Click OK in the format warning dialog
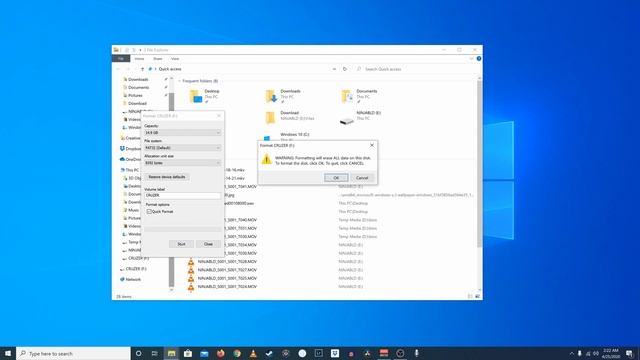Viewport: 640px width, 360px height. tap(336, 178)
